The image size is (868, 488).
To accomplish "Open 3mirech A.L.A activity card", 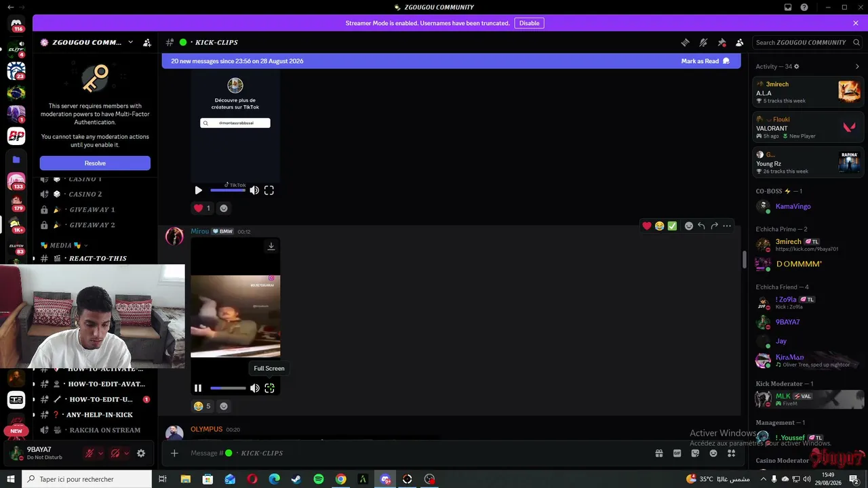I will [x=808, y=92].
